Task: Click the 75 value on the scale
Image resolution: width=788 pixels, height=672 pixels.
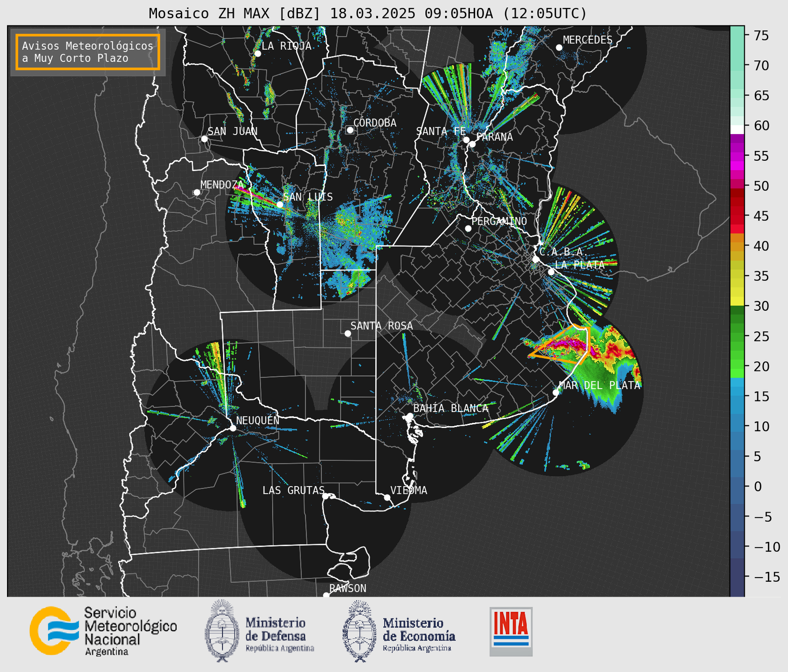Action: [x=761, y=36]
